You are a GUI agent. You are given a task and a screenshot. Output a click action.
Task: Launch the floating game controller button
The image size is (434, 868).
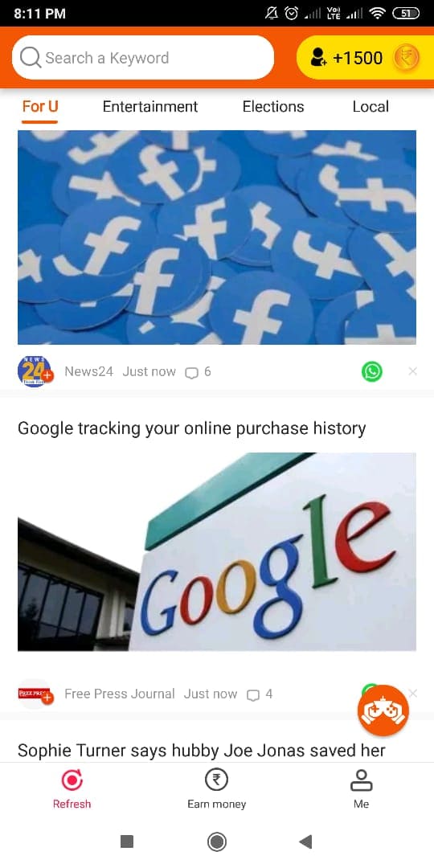click(383, 710)
